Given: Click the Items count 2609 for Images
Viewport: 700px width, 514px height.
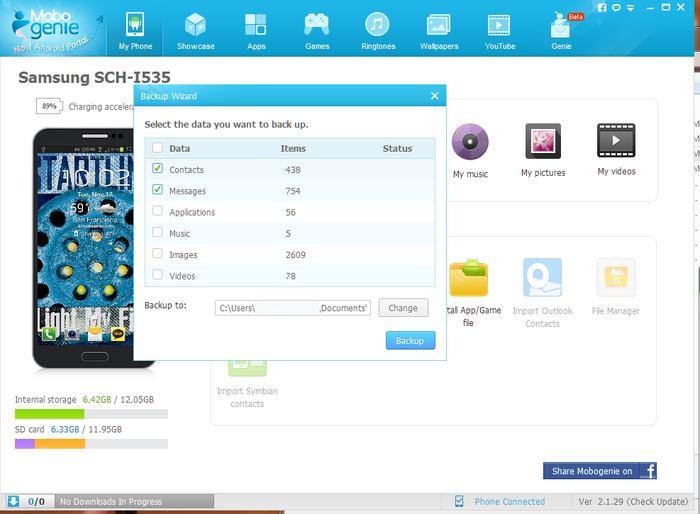Looking at the screenshot, I should tap(296, 255).
